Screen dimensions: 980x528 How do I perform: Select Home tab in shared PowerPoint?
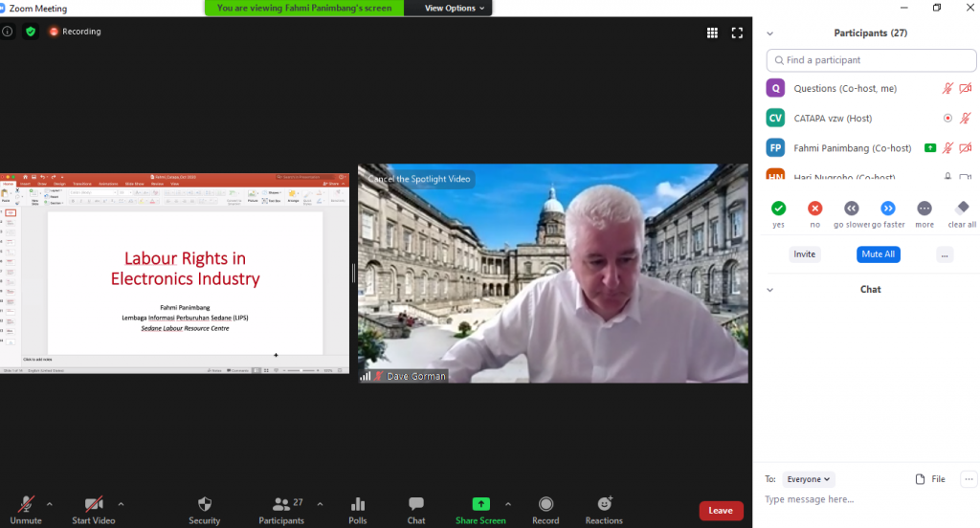[x=8, y=184]
